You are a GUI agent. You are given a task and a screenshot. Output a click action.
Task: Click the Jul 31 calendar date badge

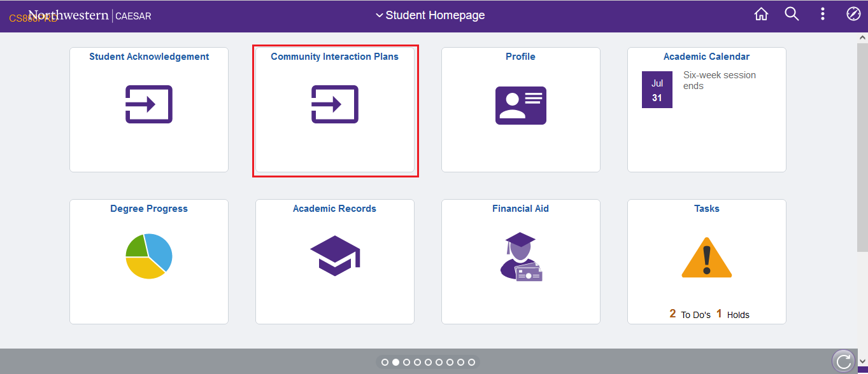(657, 90)
